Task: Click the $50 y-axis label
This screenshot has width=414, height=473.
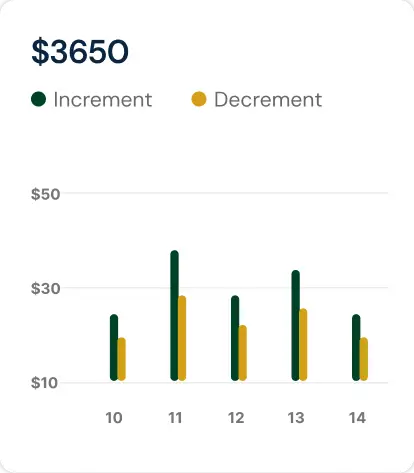Action: click(46, 194)
